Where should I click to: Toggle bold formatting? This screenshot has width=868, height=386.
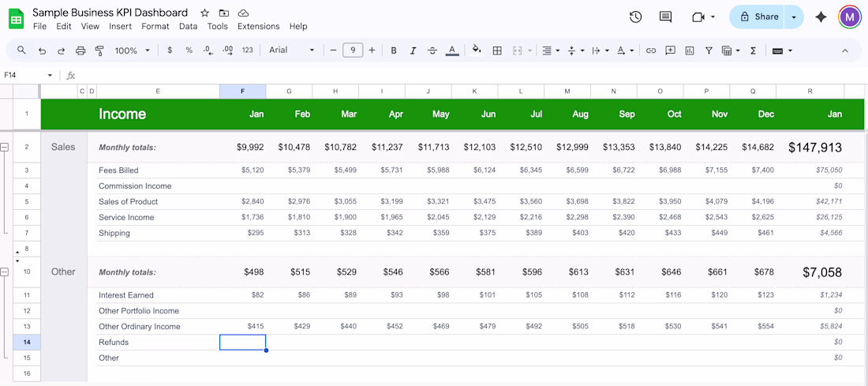tap(394, 51)
